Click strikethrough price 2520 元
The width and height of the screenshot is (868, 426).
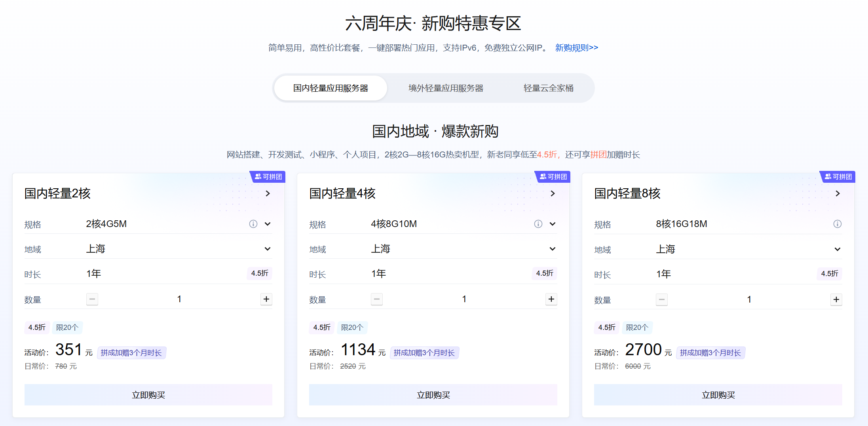353,366
